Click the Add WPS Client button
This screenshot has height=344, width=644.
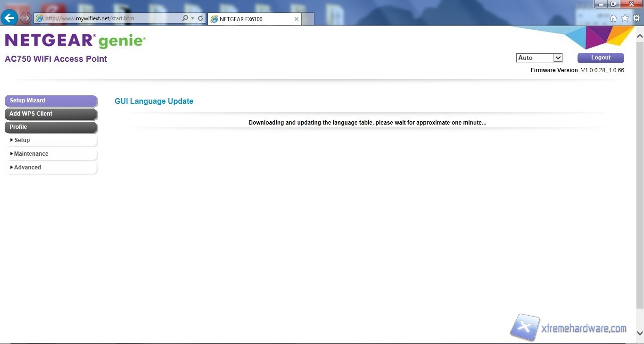click(x=50, y=114)
